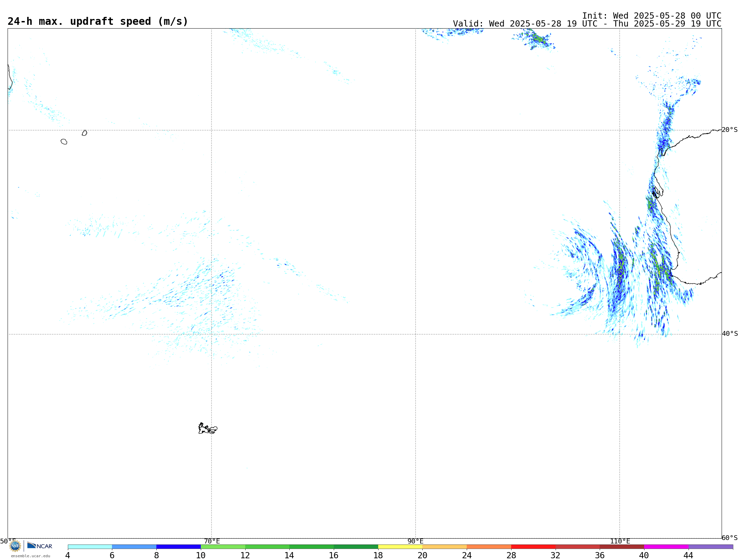744x560 pixels.
Task: Click the colorbar tick label '28'
Action: (x=511, y=556)
